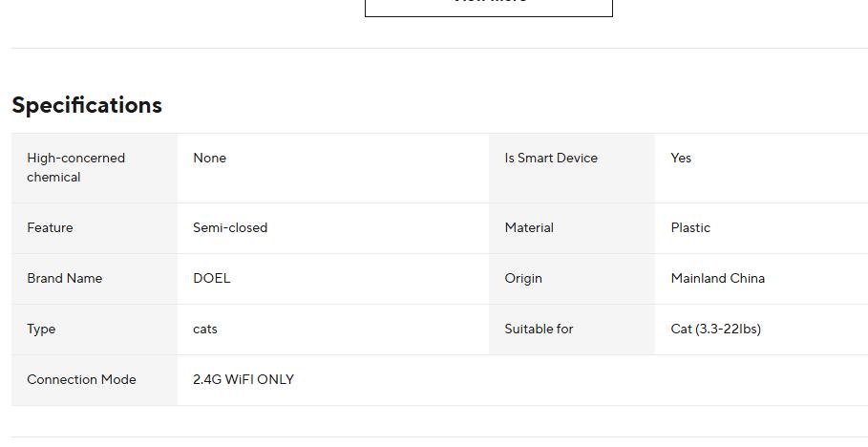Select the Type label cell
This screenshot has width=868, height=447.
(41, 329)
